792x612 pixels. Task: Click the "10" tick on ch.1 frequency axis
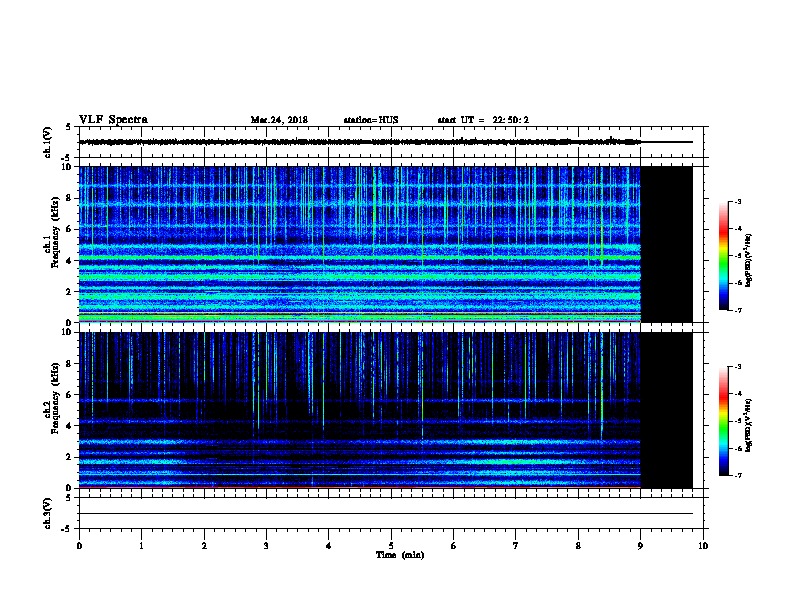tap(68, 167)
